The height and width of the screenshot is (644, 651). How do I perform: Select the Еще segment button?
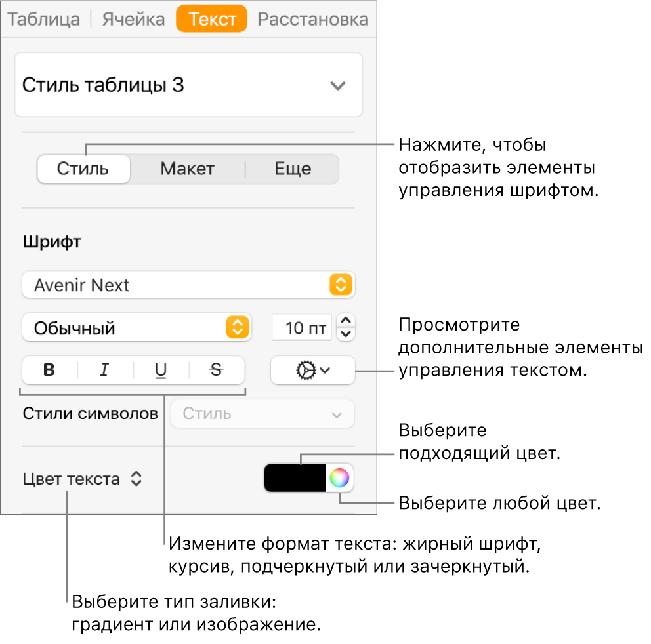[293, 169]
